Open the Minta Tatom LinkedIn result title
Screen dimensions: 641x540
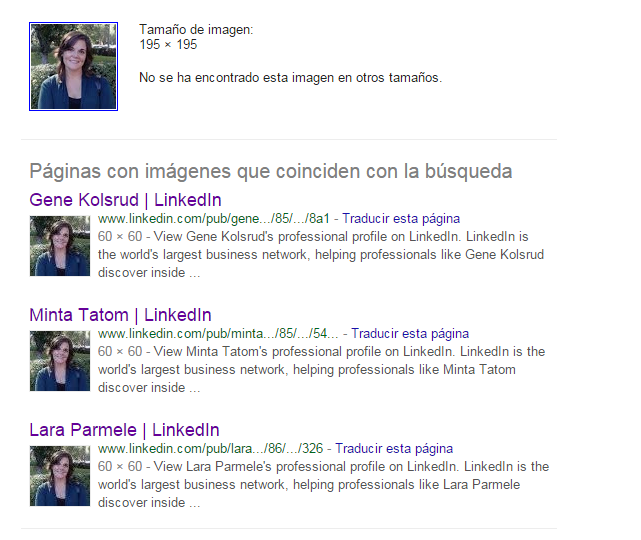[120, 315]
